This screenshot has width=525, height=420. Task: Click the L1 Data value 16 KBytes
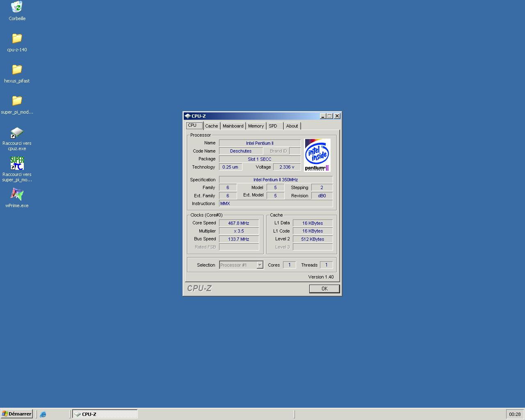[x=313, y=223]
